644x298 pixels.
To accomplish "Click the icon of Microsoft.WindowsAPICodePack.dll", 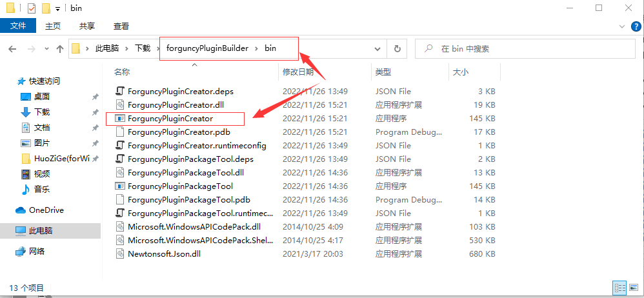I will (x=120, y=226).
